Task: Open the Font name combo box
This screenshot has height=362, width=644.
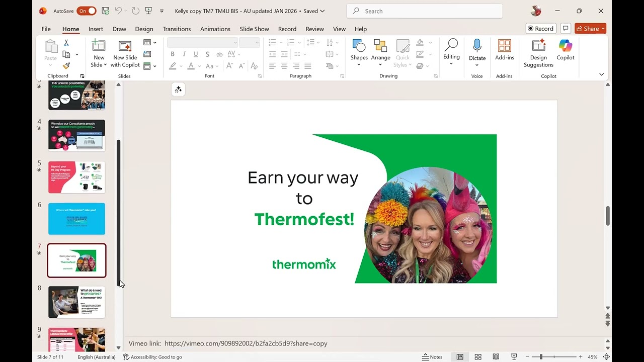Action: click(202, 43)
